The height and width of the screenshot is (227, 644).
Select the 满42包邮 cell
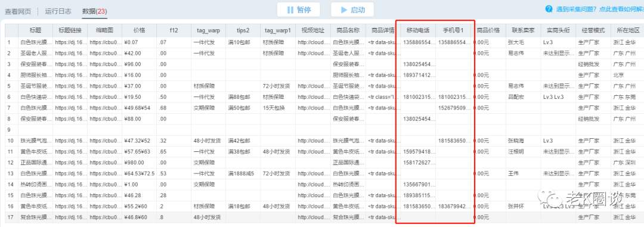243,141
